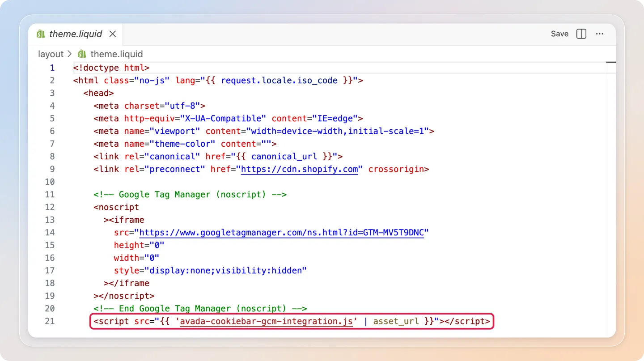Click the editor minimap scroll marker
The width and height of the screenshot is (644, 361).
(x=611, y=62)
